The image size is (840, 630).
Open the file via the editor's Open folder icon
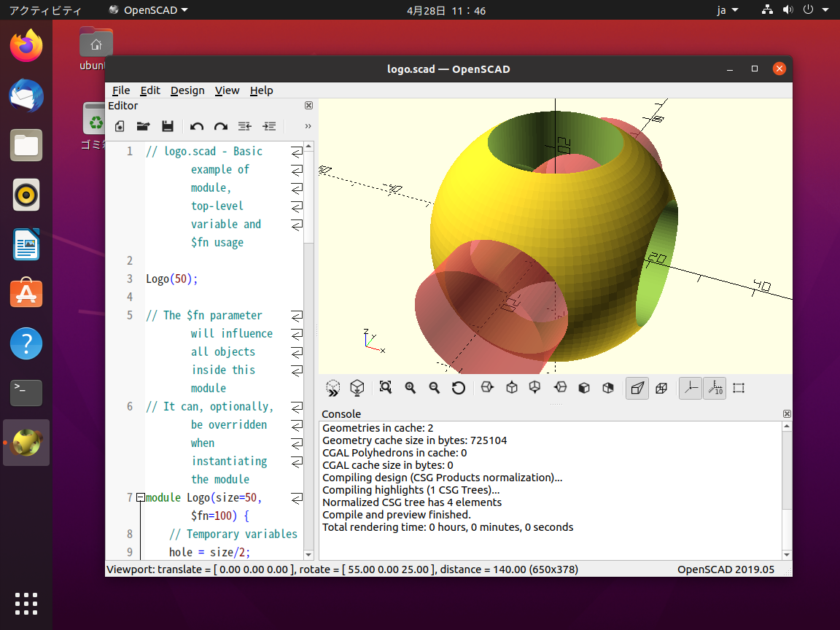pos(143,126)
